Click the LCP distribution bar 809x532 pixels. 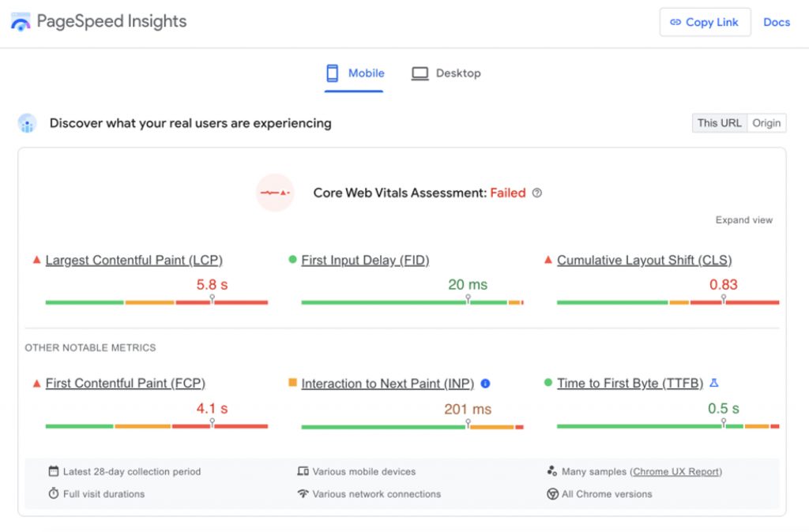click(x=157, y=302)
